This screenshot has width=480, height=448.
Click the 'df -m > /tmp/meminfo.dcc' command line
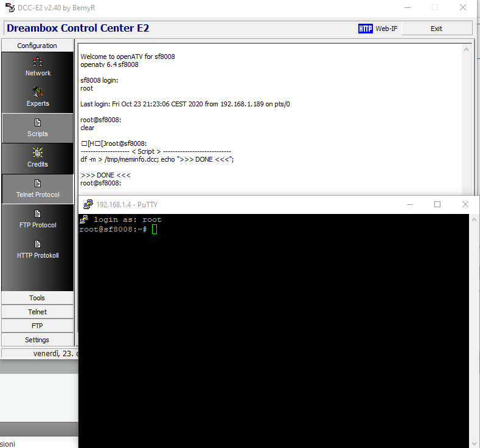[x=157, y=159]
